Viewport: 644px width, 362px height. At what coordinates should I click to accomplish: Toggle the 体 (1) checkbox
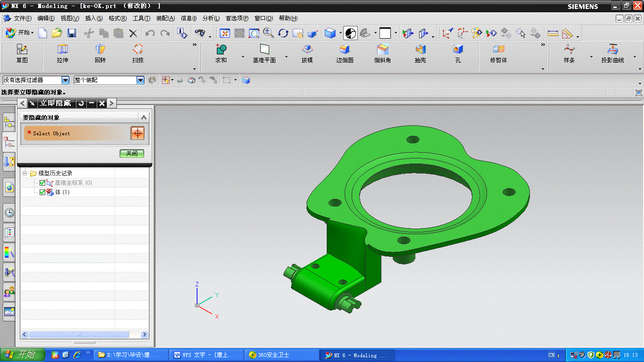[x=42, y=192]
